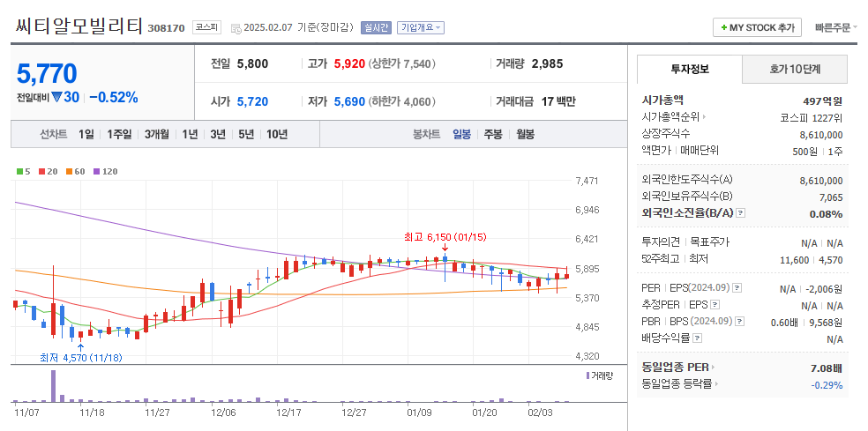
Task: Click the 최저 4,570 (11/18) chart marker
Action: [x=81, y=358]
